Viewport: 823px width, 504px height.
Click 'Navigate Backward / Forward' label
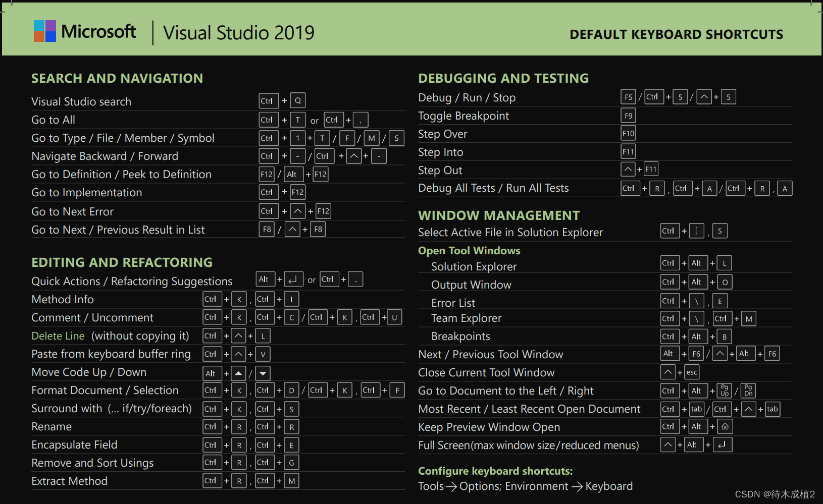tap(105, 156)
